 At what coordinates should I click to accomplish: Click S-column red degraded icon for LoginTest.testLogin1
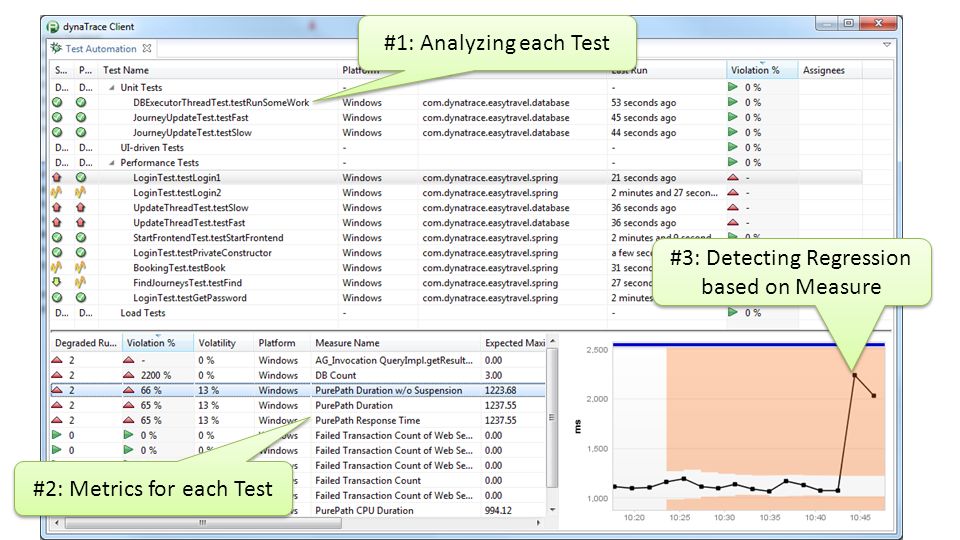57,178
